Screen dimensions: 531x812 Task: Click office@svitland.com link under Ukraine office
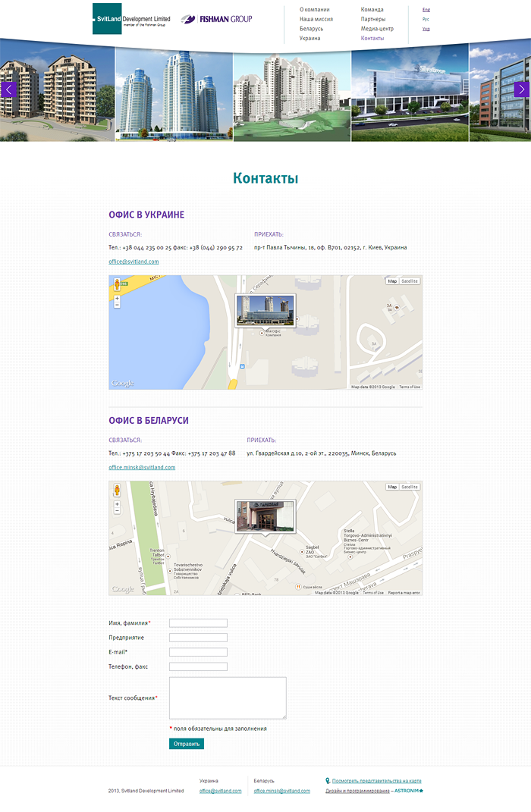point(134,262)
